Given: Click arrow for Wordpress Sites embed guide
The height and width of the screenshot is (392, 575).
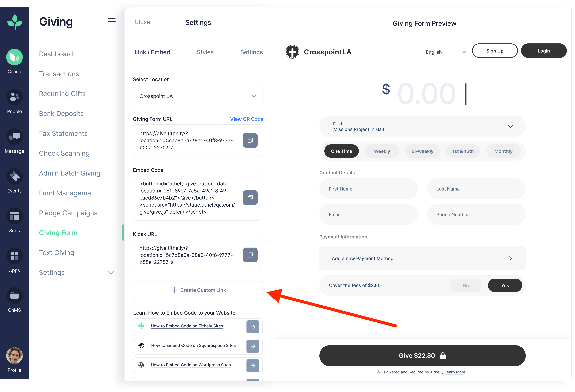Looking at the screenshot, I should coord(253,366).
